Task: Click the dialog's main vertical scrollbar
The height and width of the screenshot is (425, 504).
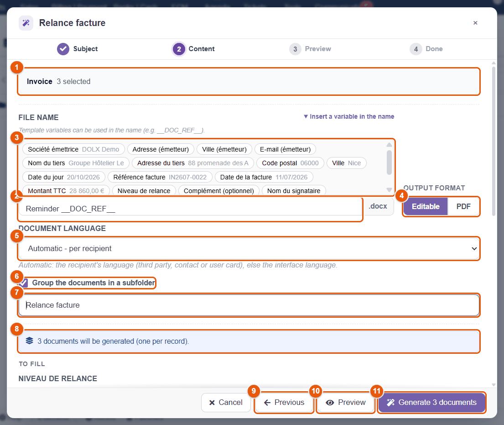Action: [x=494, y=141]
